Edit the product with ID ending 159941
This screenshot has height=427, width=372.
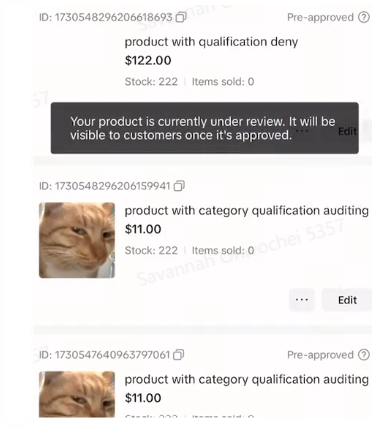tap(347, 300)
